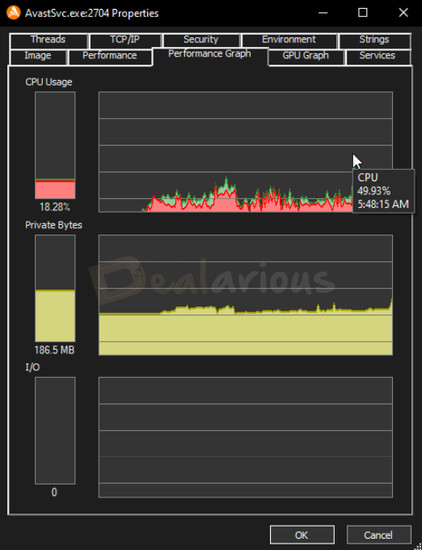422x550 pixels.
Task: Click the window resize grip
Action: tap(417, 546)
